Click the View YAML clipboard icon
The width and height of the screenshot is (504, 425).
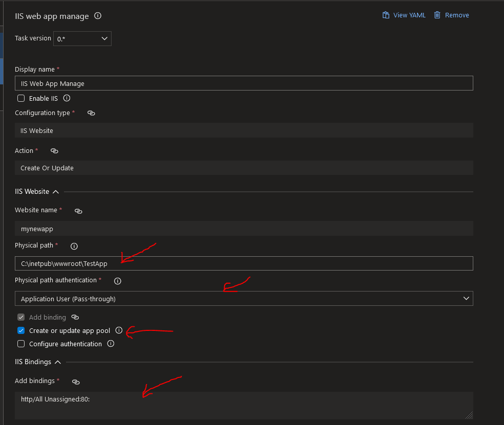pos(386,15)
